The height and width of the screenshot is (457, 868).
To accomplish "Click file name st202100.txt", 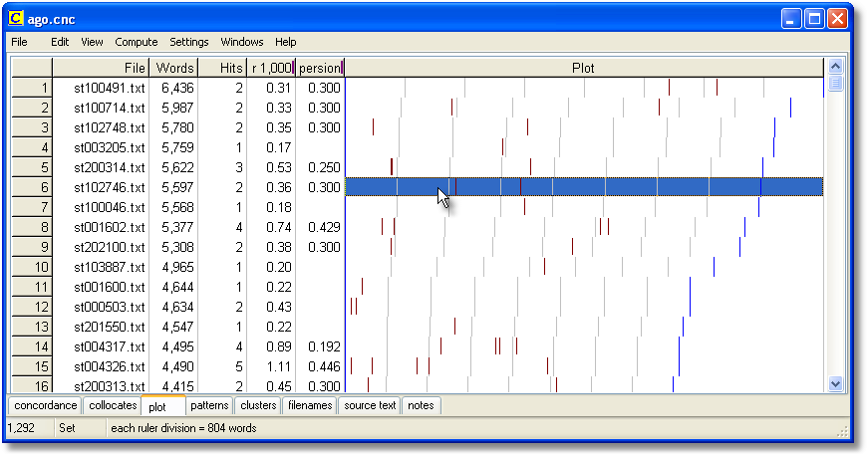I will [109, 247].
